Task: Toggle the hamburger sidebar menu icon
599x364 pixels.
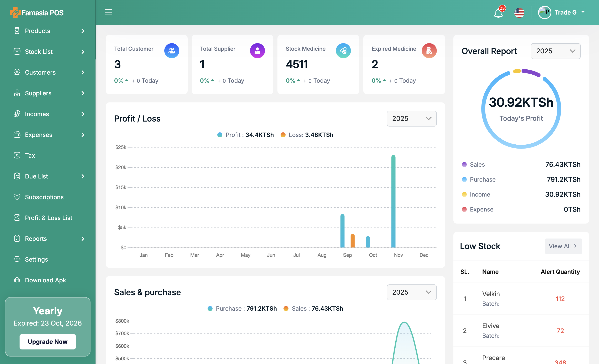Action: [x=108, y=12]
